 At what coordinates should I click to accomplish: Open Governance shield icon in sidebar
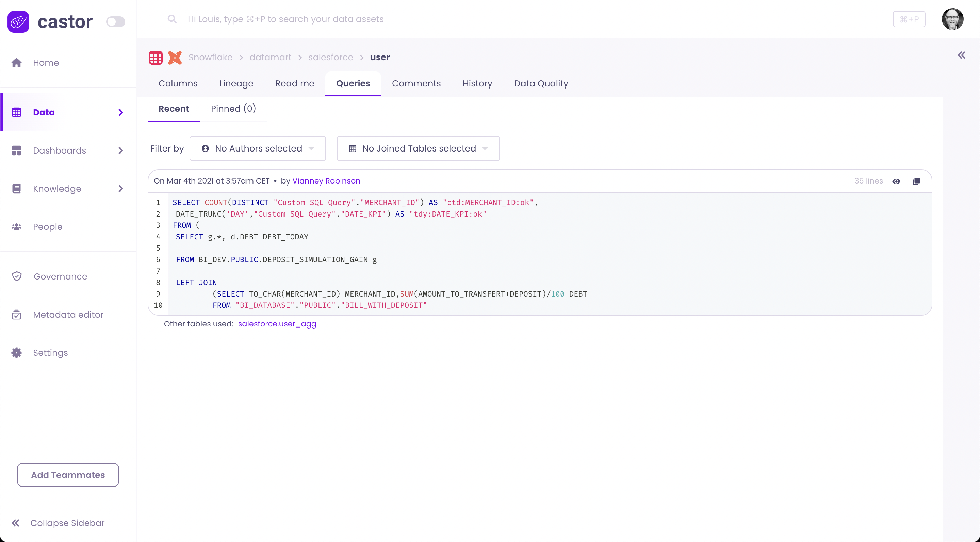[17, 276]
